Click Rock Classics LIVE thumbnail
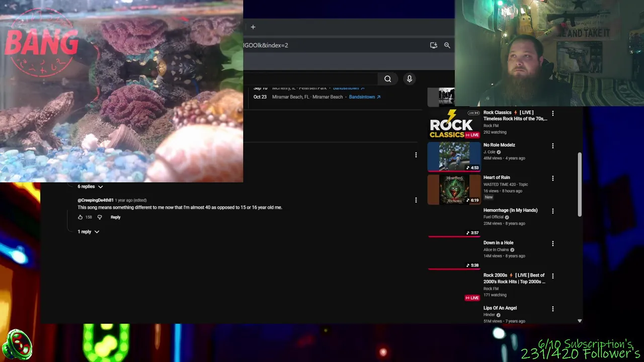 454,124
